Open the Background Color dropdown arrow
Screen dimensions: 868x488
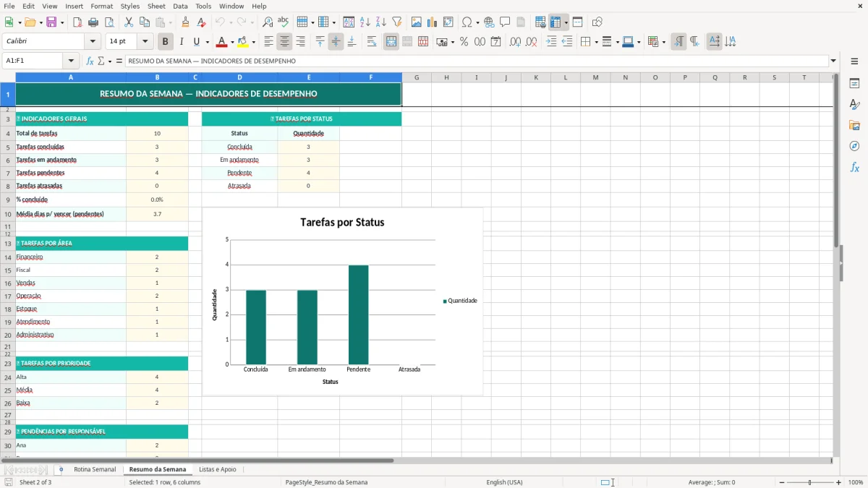click(x=253, y=42)
